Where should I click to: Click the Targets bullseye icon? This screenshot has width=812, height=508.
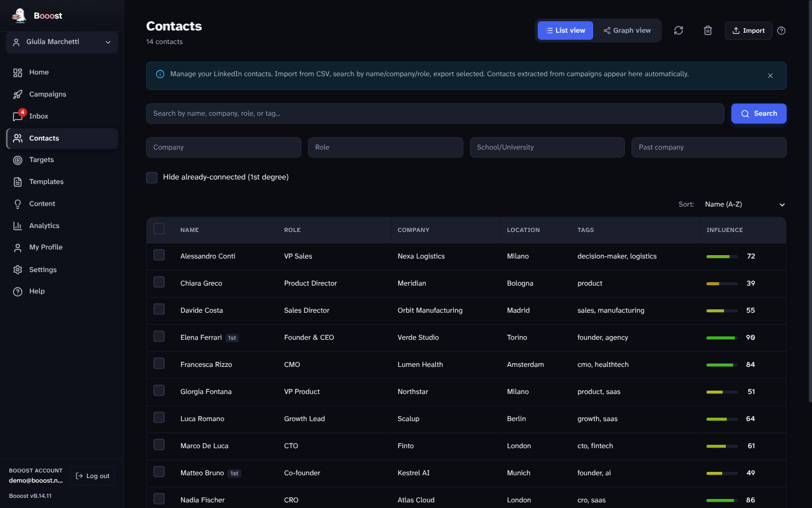17,160
